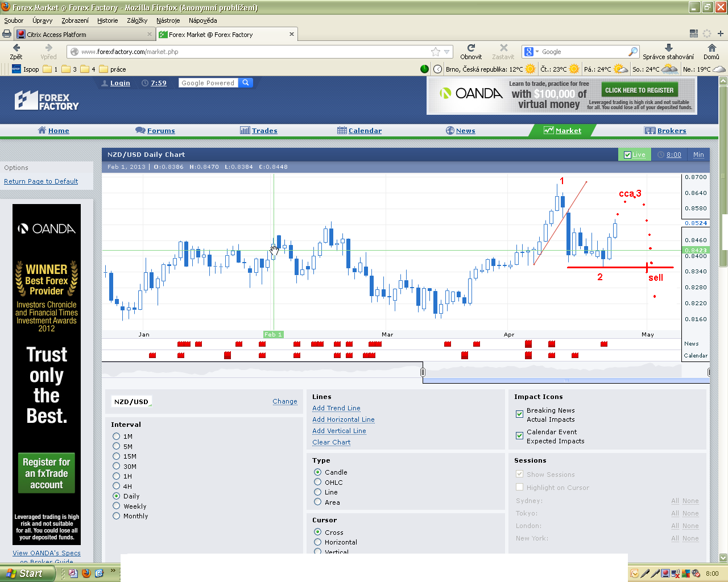The image size is (728, 582).
Task: Open the Windows Start menu
Action: (x=28, y=573)
